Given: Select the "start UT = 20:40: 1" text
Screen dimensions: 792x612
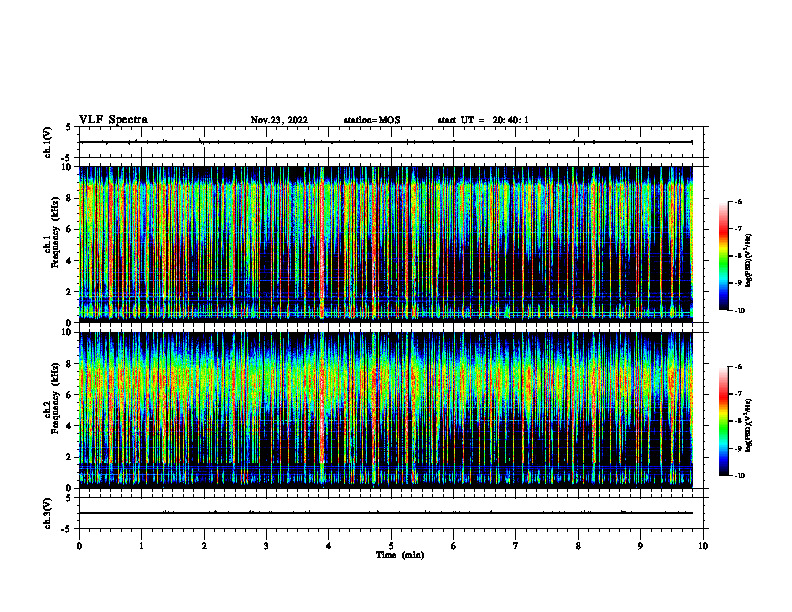Looking at the screenshot, I should pos(483,120).
